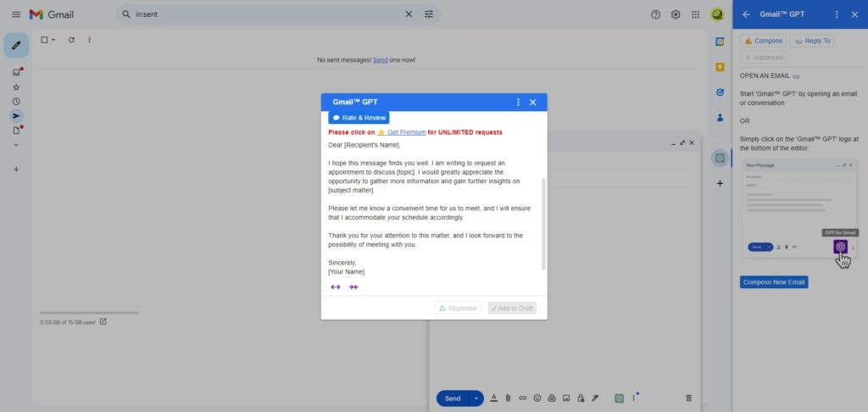Click the Gmail GPT icon in compose toolbar
The width and height of the screenshot is (868, 412).
(620, 398)
